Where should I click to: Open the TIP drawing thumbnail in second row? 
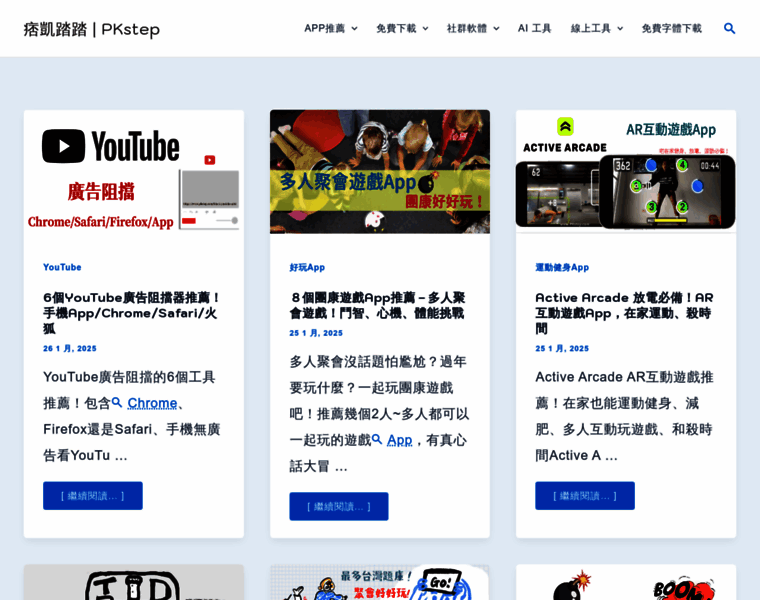pyautogui.click(x=134, y=582)
